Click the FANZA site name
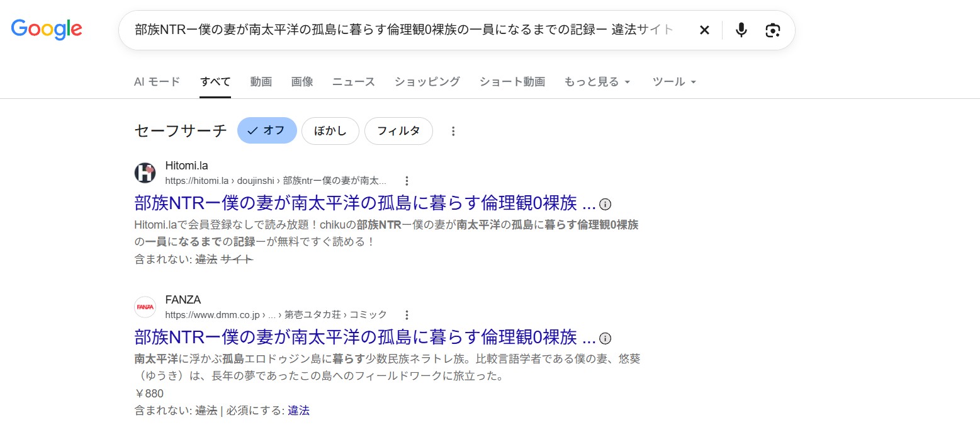The height and width of the screenshot is (439, 980). (183, 300)
